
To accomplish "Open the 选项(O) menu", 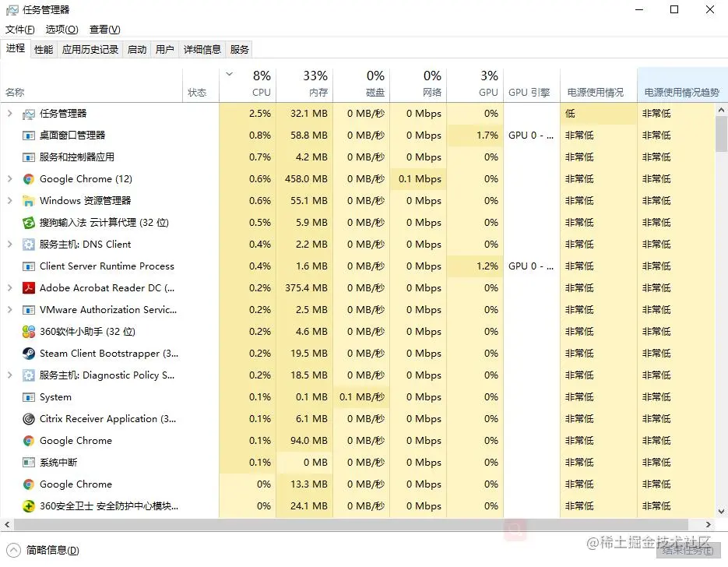I will click(62, 30).
